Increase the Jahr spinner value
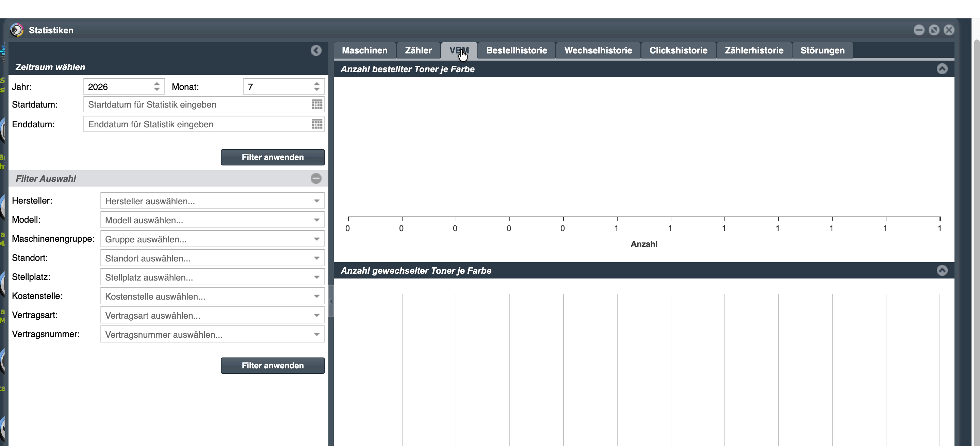Image resolution: width=980 pixels, height=446 pixels. [157, 84]
